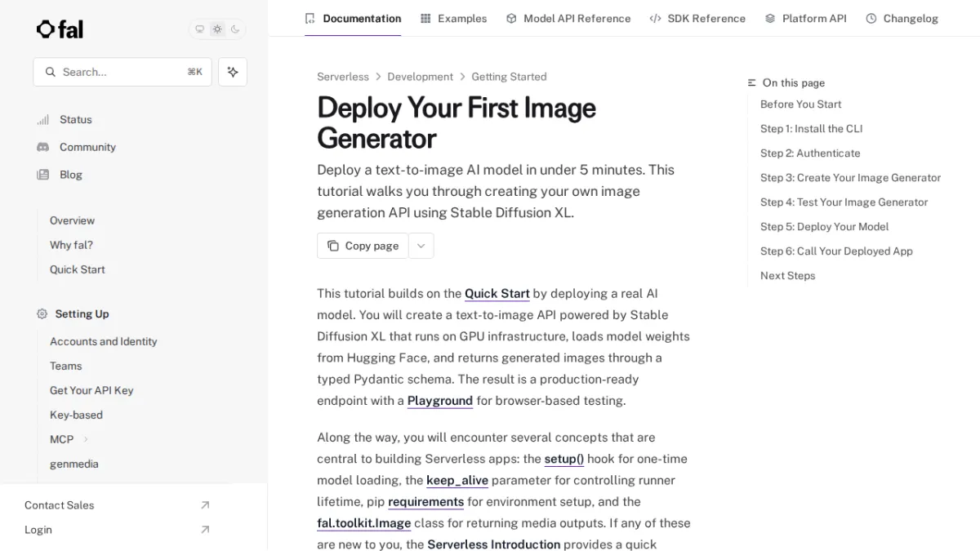Screen dimensions: 980x551
Task: Jump to Next Steps section
Action: point(787,276)
